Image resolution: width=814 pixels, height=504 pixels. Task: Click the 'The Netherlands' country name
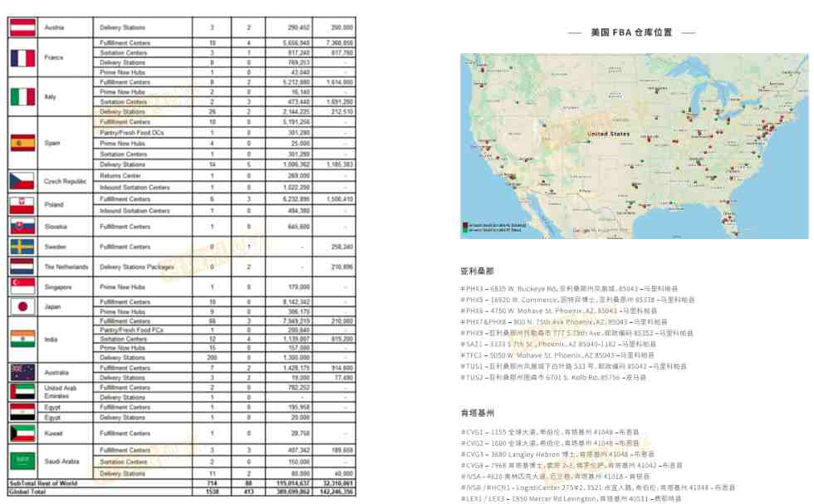[66, 267]
